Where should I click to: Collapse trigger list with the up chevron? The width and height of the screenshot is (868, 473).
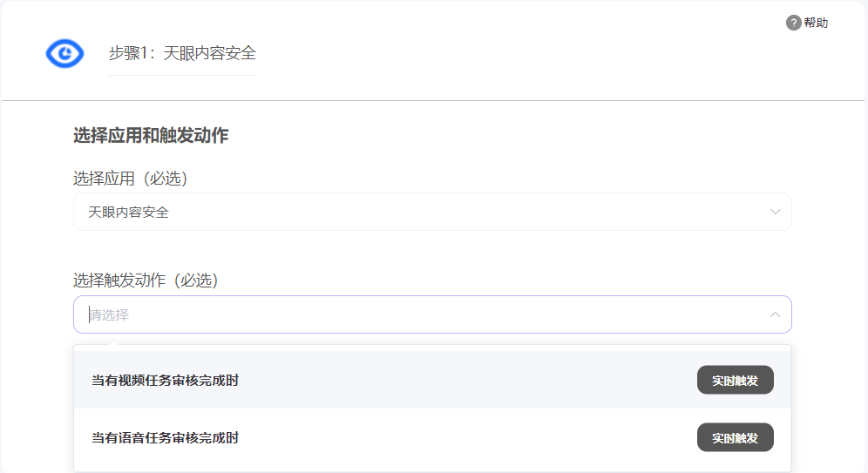775,314
